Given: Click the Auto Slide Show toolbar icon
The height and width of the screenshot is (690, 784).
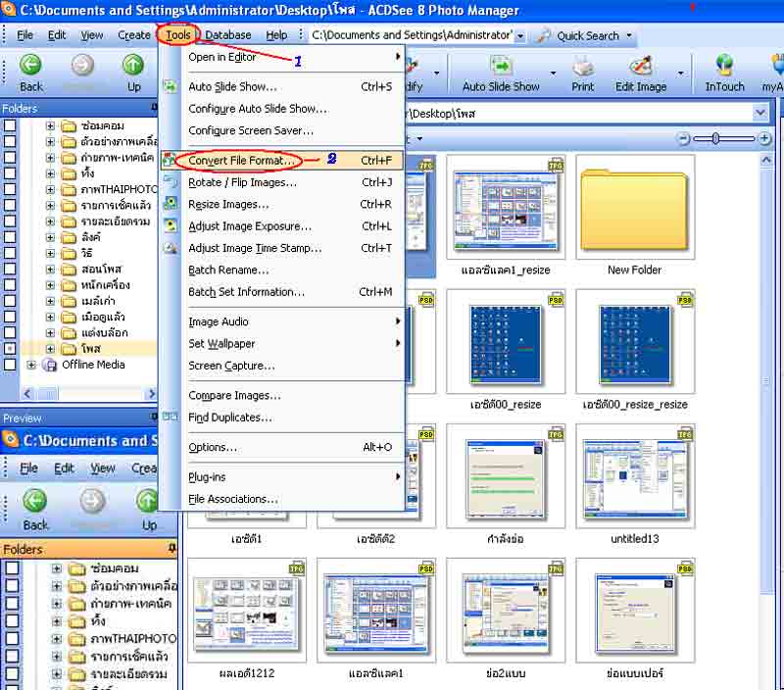Looking at the screenshot, I should pyautogui.click(x=501, y=66).
